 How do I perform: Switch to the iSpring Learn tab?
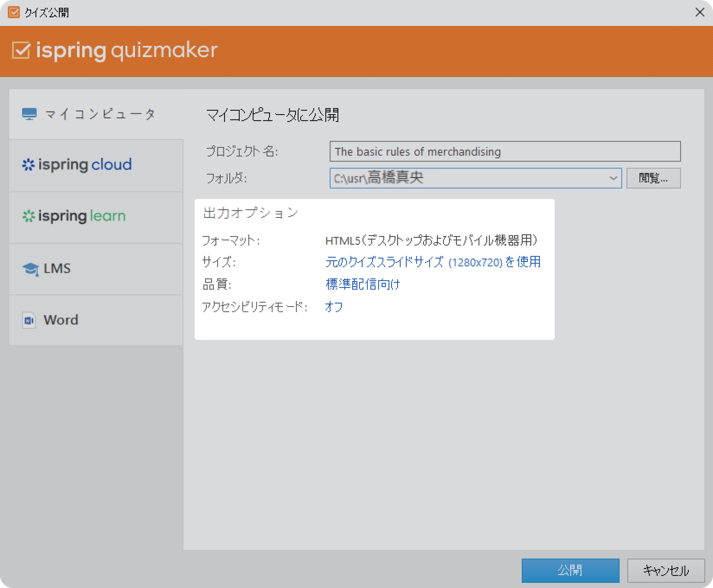[96, 217]
